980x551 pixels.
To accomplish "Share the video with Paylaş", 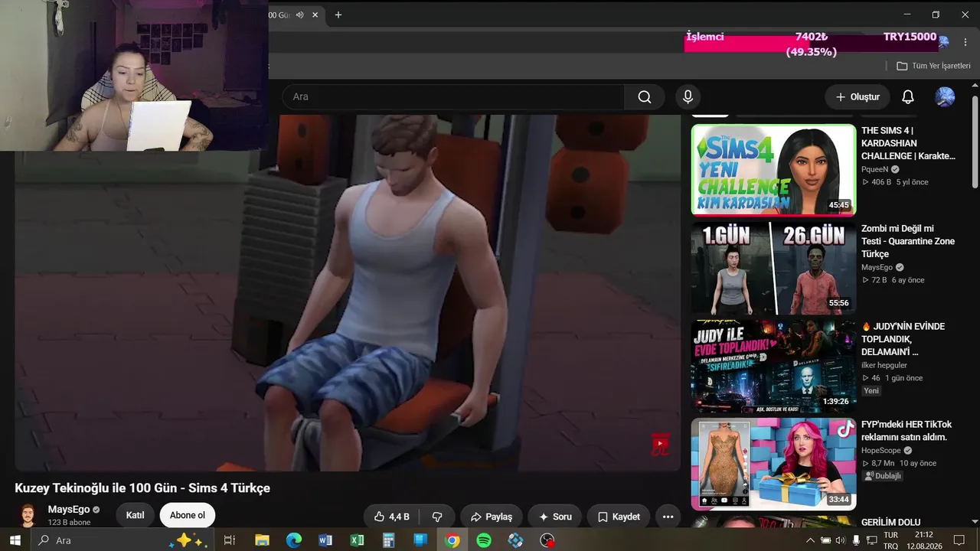I will point(492,517).
